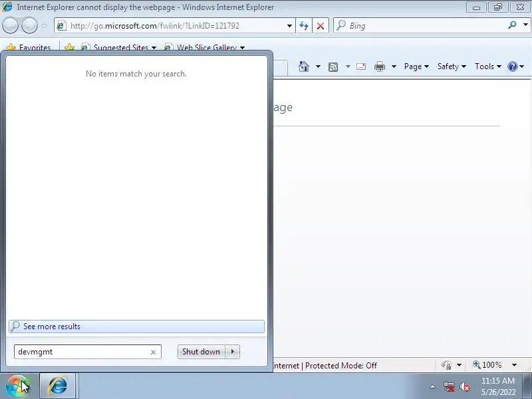Clear the devmgmt search text

click(x=153, y=352)
